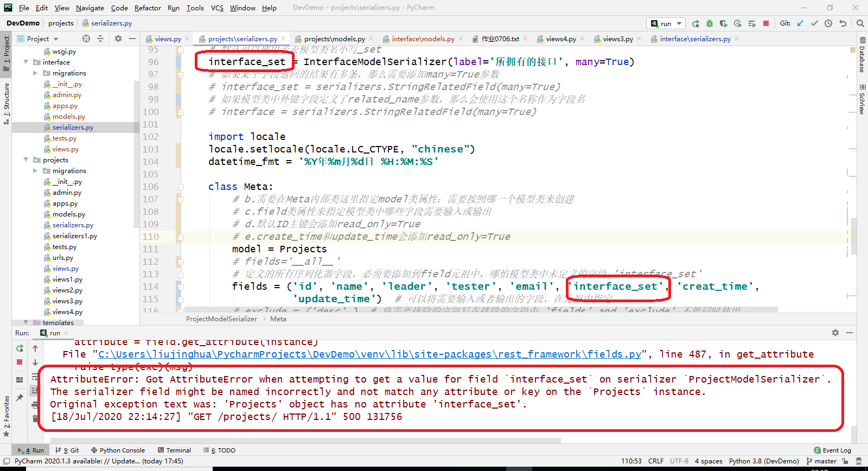The image size is (868, 471).
Task: Open Search Everywhere magnifier
Action: (860, 23)
